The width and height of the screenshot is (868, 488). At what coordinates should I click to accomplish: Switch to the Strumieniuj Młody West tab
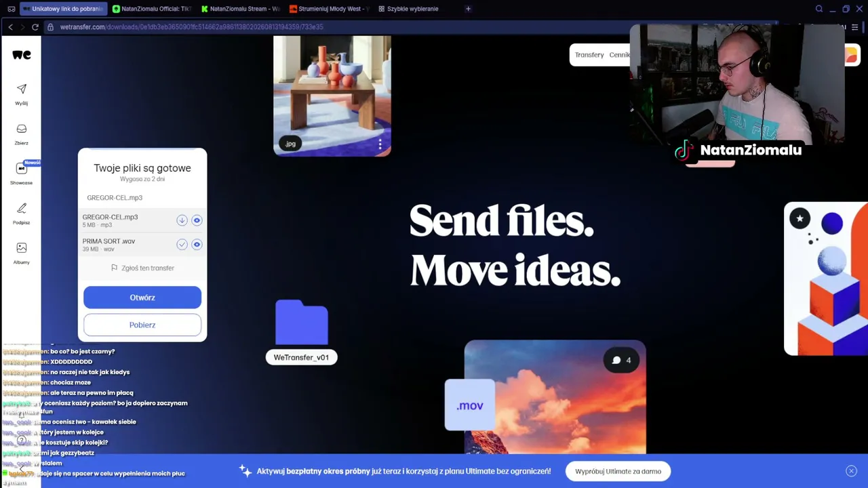(329, 9)
